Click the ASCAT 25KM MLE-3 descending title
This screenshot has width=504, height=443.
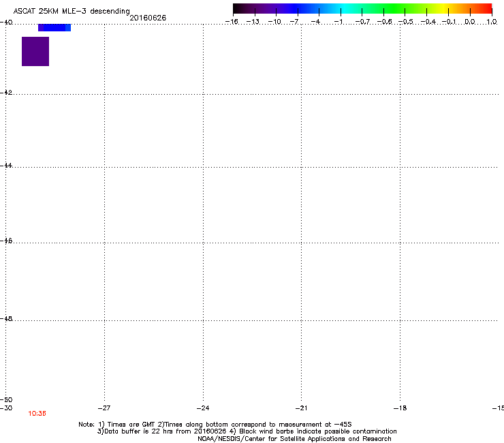click(x=72, y=12)
